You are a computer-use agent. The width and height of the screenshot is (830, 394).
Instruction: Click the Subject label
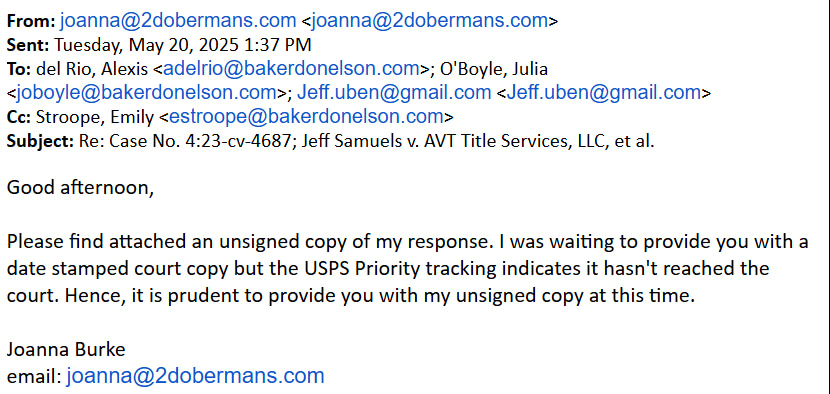click(x=40, y=141)
